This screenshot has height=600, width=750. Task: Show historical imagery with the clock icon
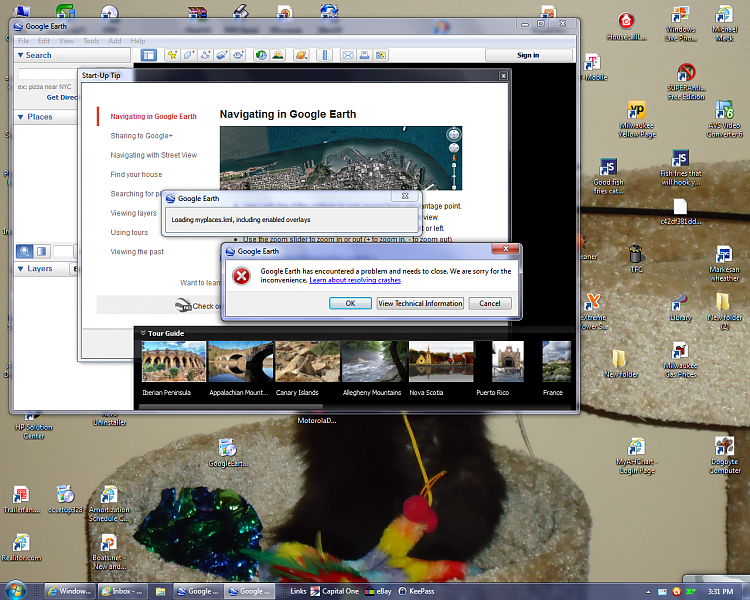point(261,55)
